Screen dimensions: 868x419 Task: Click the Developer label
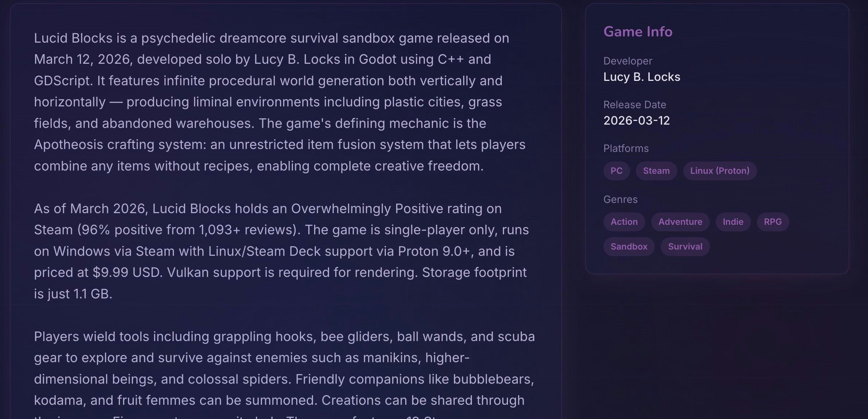pyautogui.click(x=628, y=61)
